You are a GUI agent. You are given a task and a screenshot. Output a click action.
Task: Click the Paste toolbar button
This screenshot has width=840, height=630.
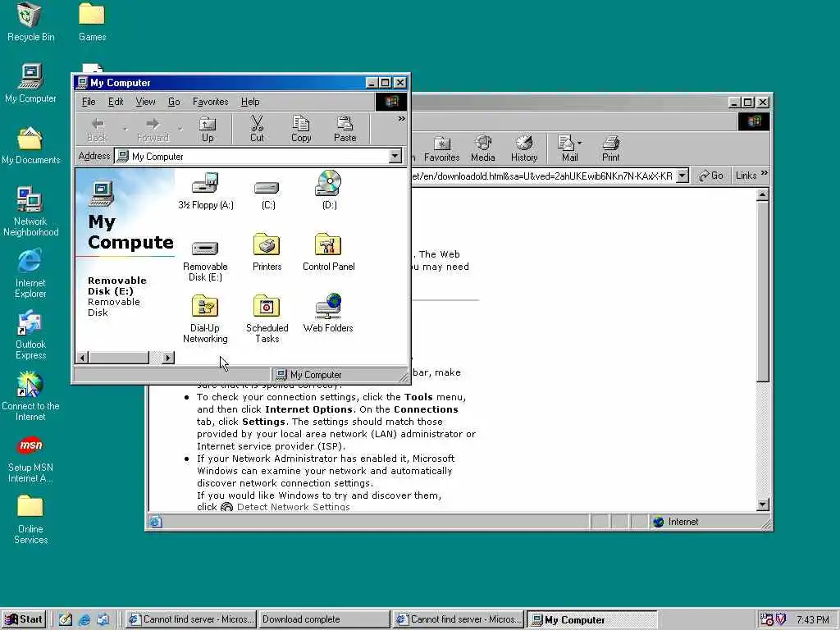[345, 129]
